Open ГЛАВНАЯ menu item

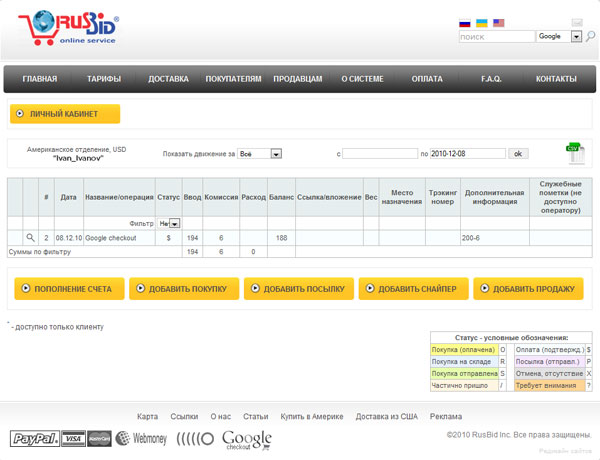tap(40, 79)
